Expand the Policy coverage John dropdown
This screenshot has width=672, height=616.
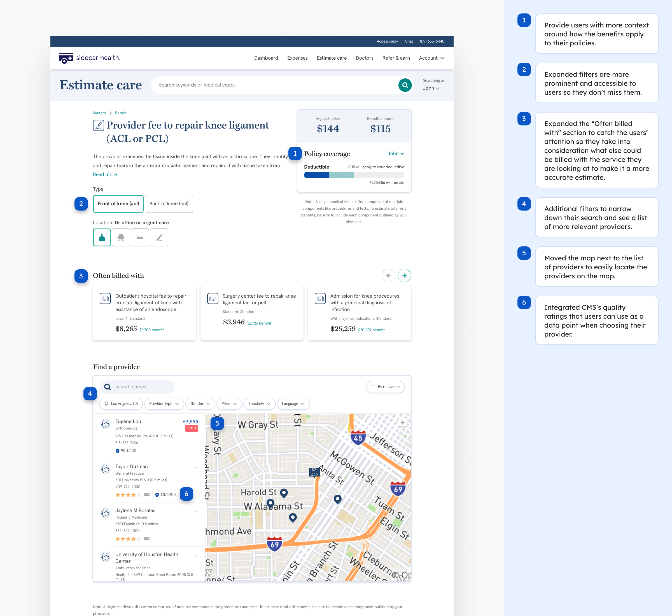click(396, 154)
